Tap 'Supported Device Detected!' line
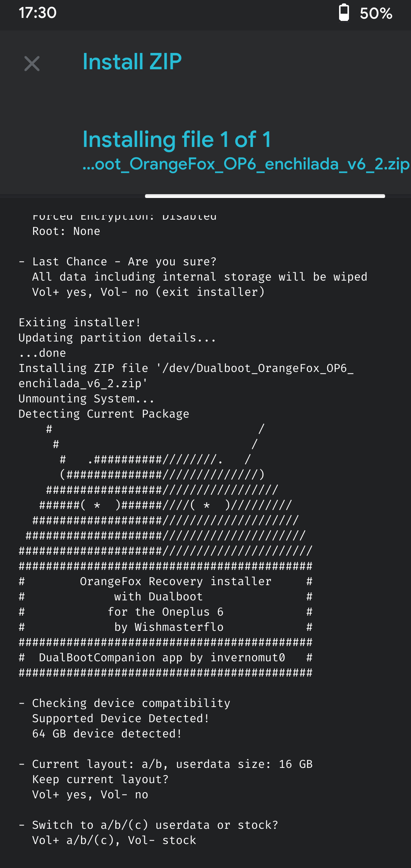Screen dimensions: 411x868 point(121,719)
